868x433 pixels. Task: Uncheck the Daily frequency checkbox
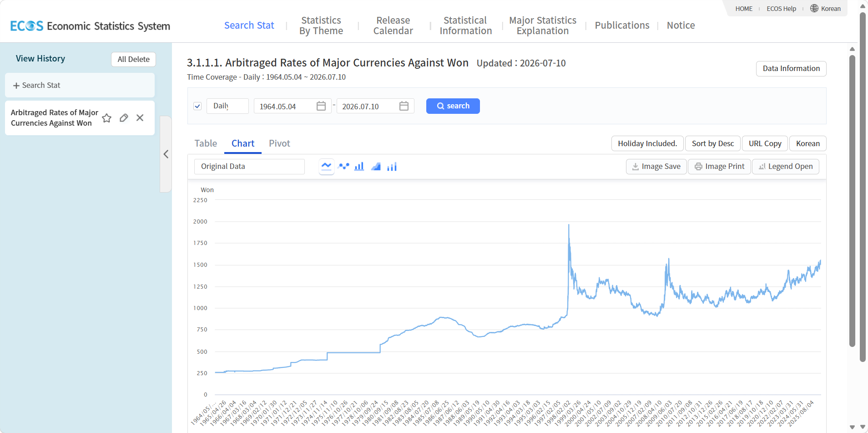click(x=197, y=106)
